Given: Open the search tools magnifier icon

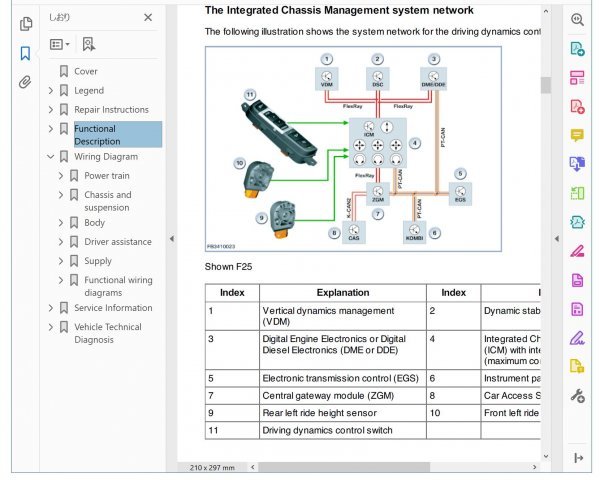Looking at the screenshot, I should point(577,19).
